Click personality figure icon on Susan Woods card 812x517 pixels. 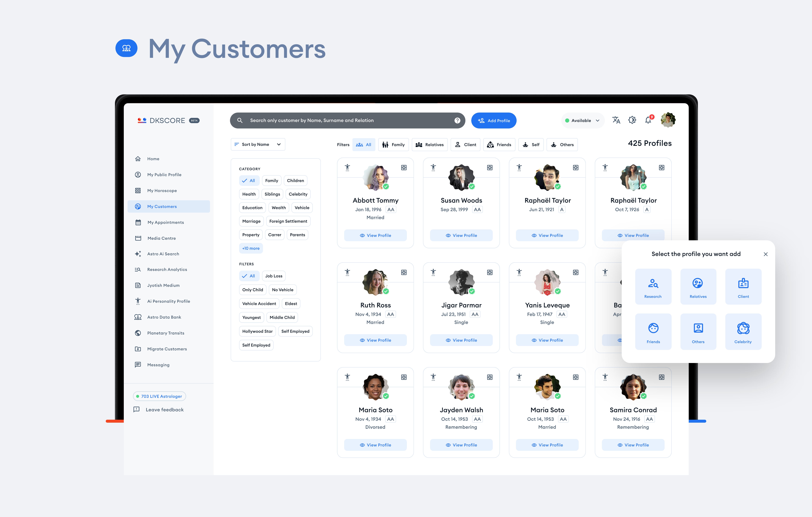coord(433,168)
